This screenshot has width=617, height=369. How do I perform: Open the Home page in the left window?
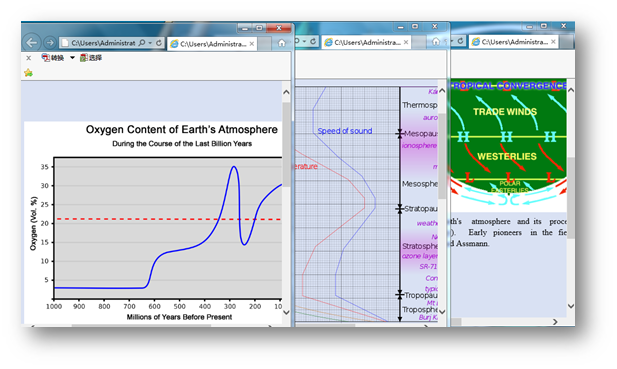281,43
